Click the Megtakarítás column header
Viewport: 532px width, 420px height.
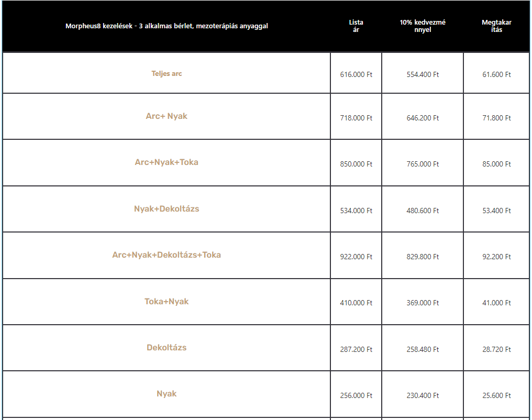(x=496, y=26)
